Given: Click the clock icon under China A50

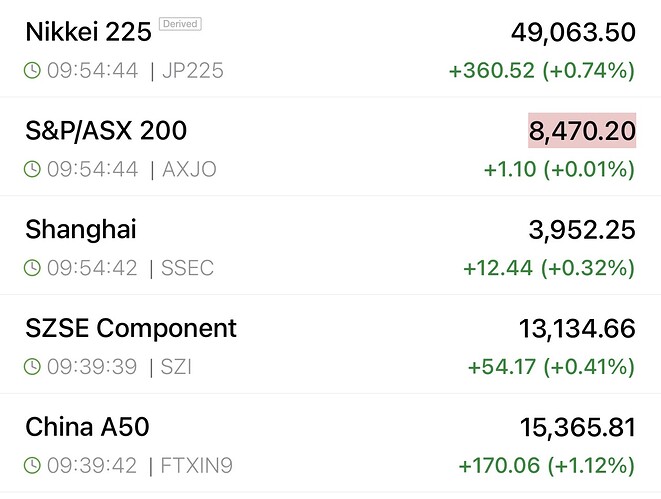Looking at the screenshot, I should click(x=33, y=465).
